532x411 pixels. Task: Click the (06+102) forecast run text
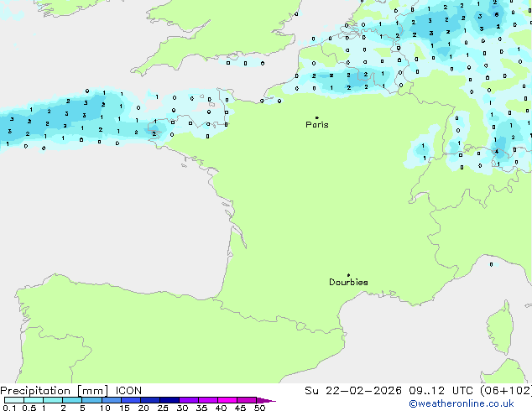pyautogui.click(x=506, y=391)
